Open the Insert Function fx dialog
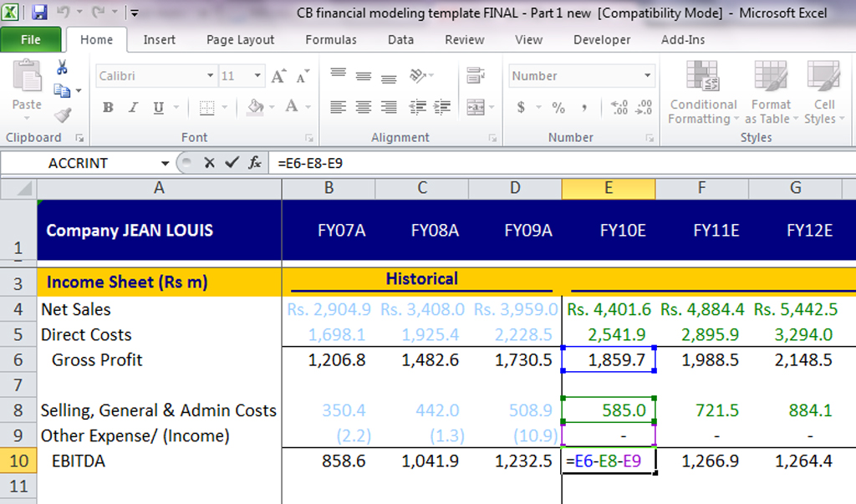Viewport: 856px width, 504px height. [255, 163]
